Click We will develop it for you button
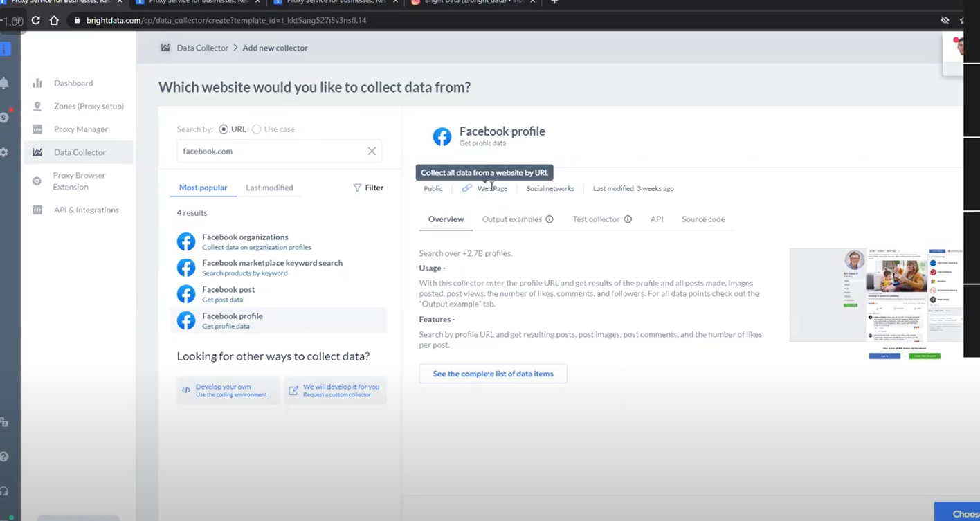 [x=335, y=390]
